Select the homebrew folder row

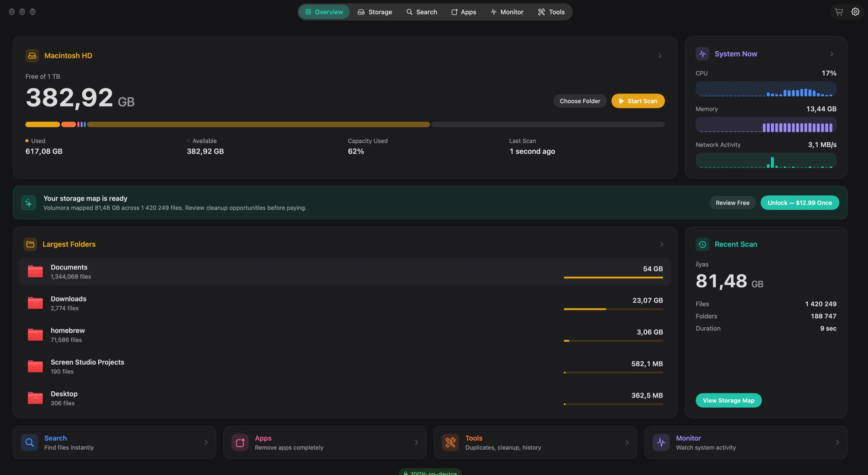click(x=345, y=335)
